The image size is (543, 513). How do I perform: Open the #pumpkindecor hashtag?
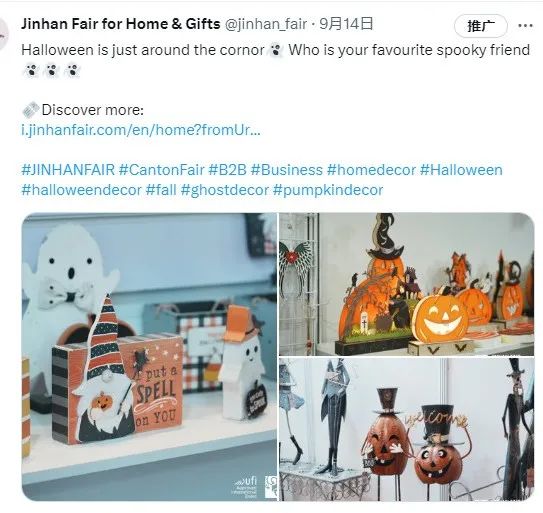[328, 190]
